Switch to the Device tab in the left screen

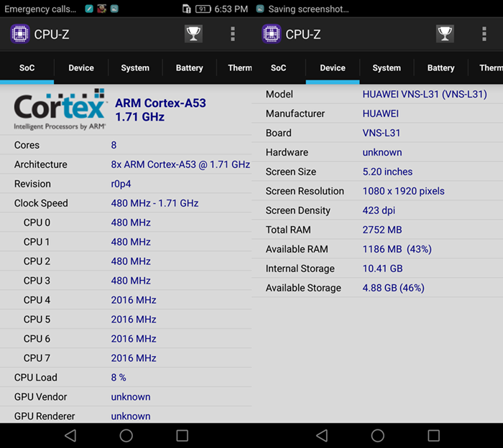click(81, 68)
